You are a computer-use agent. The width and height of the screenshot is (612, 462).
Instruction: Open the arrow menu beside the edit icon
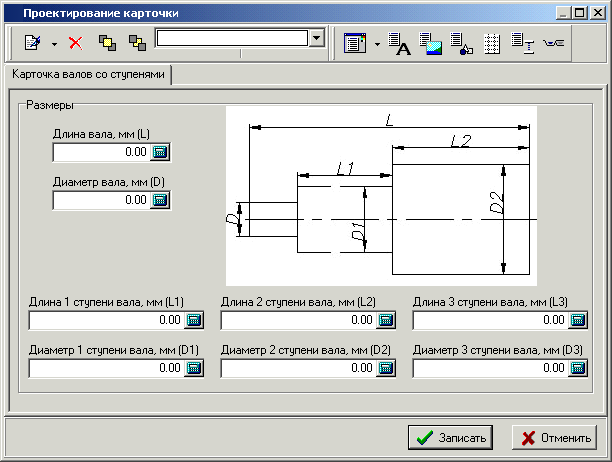[54, 44]
